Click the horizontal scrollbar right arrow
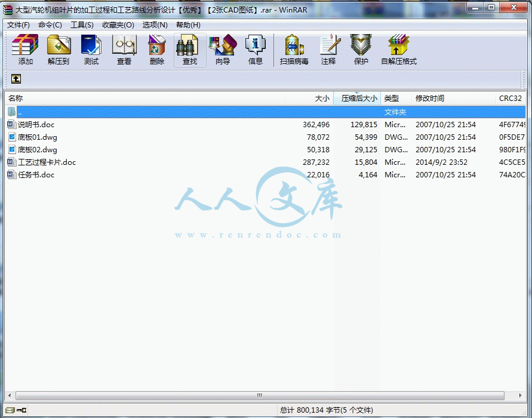Image resolution: width=532 pixels, height=418 pixels. (x=520, y=395)
